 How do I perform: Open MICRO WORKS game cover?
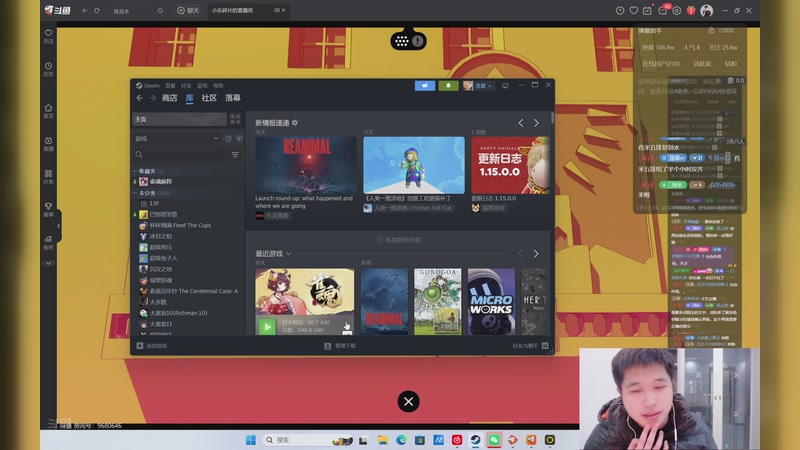pos(491,302)
